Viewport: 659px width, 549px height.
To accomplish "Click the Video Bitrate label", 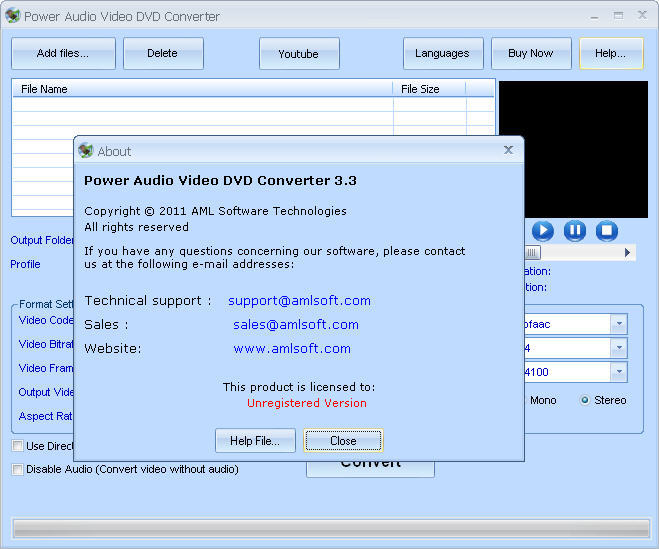I will (x=46, y=344).
